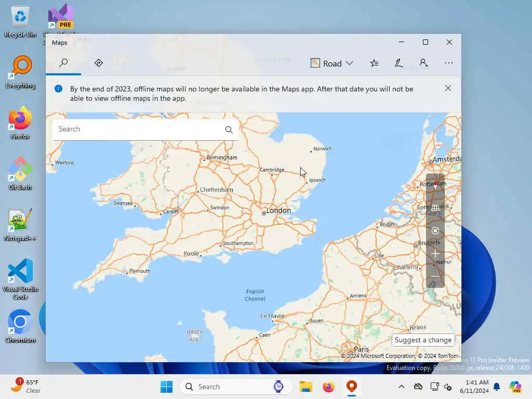Open the Notepad++ desktop shortcut
The image size is (532, 399).
20,224
